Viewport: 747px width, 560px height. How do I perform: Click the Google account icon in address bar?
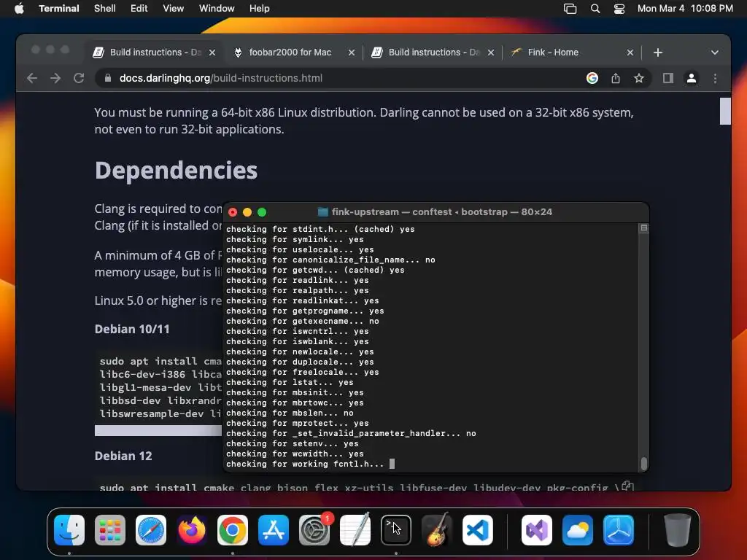(592, 78)
